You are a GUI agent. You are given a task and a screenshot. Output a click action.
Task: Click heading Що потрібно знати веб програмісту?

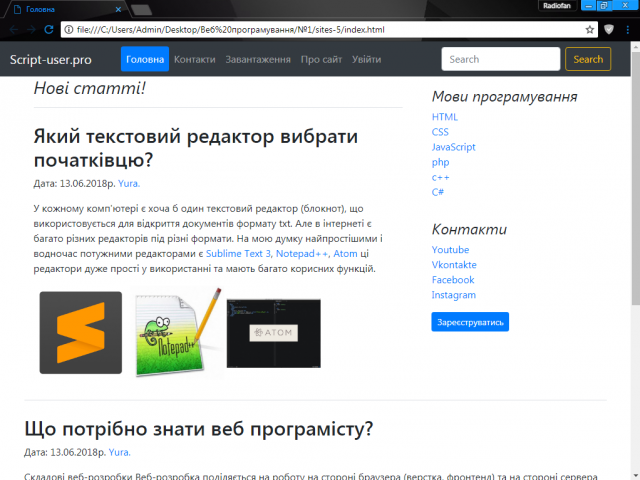[x=199, y=429]
